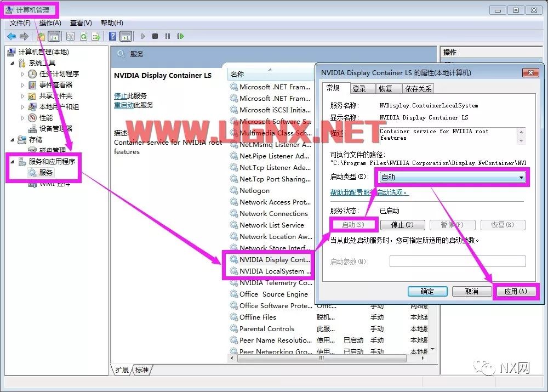Expand the Local Users and Groups arrow
The image size is (548, 392).
click(x=22, y=107)
